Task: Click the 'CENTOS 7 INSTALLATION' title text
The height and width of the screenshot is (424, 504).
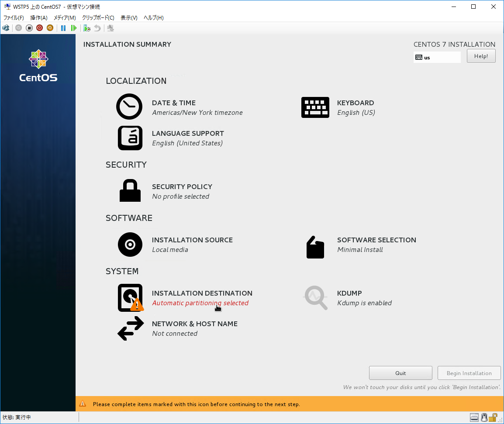Action: coord(454,45)
